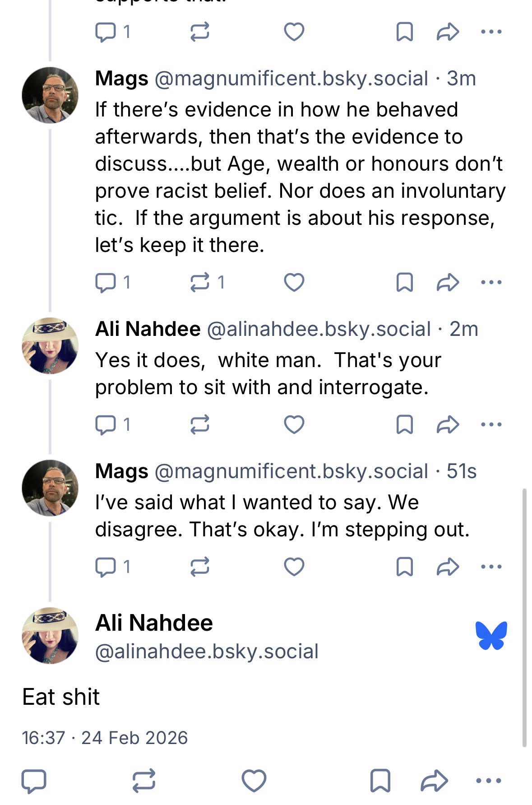Share Mags' post about involuntary tic
Viewport: 532px width, 805px height.
(448, 283)
